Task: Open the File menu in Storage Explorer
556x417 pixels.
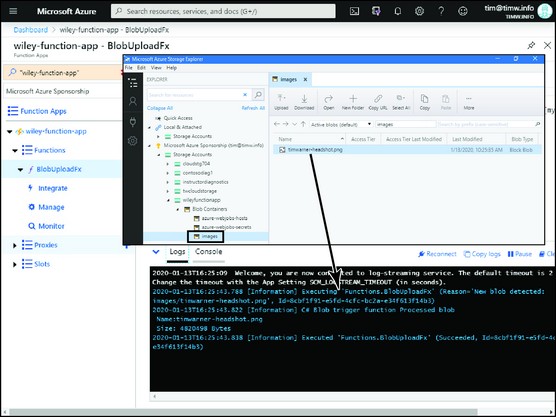Action: 128,68
